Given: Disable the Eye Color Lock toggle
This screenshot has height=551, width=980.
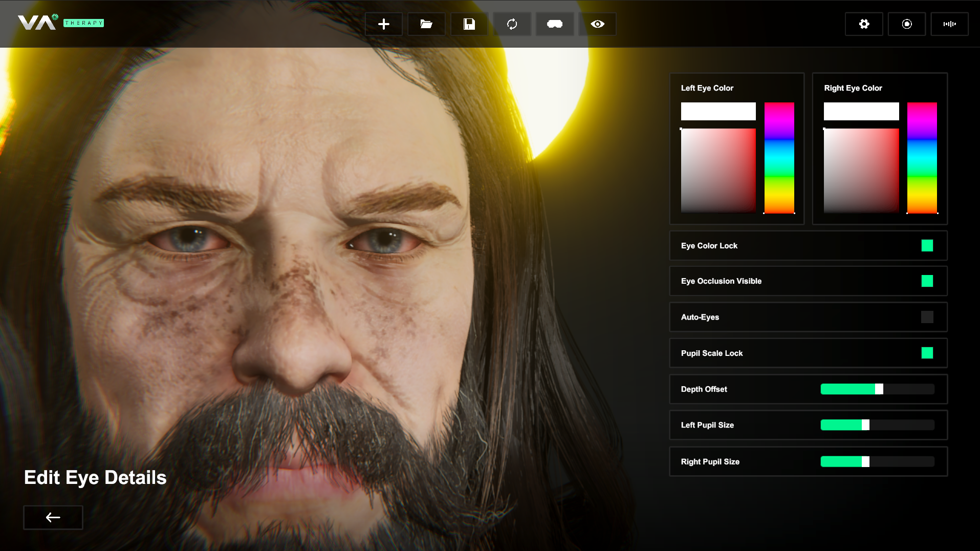Looking at the screenshot, I should (927, 246).
